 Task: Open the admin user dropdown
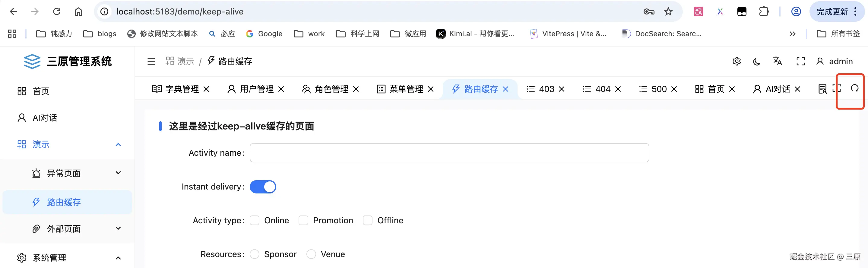[834, 61]
